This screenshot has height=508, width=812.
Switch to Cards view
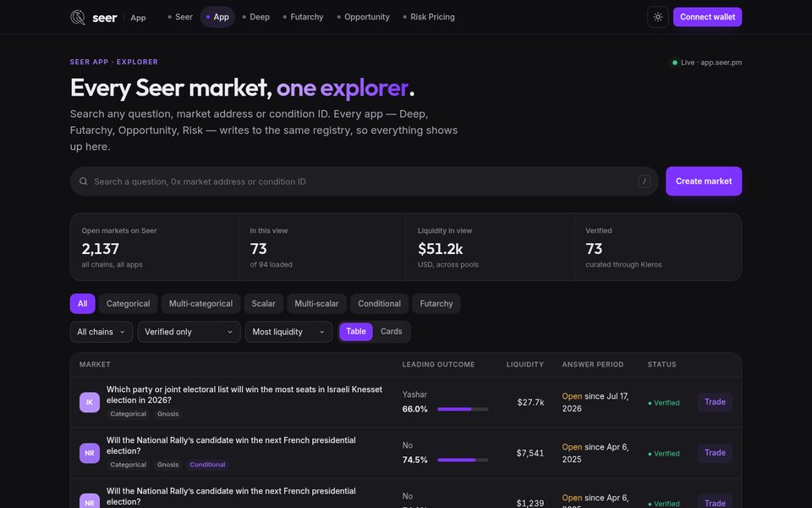pos(391,332)
